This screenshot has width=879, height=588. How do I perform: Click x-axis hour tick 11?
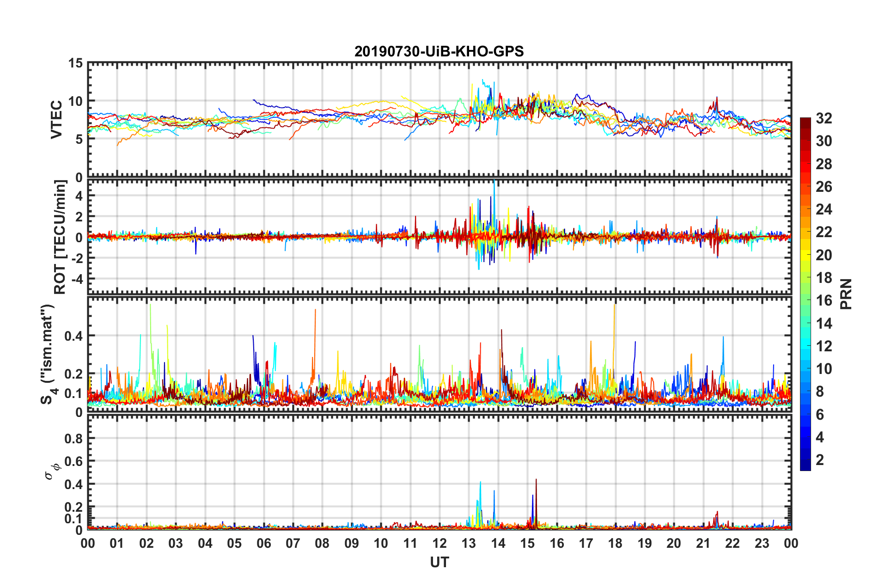click(x=410, y=543)
